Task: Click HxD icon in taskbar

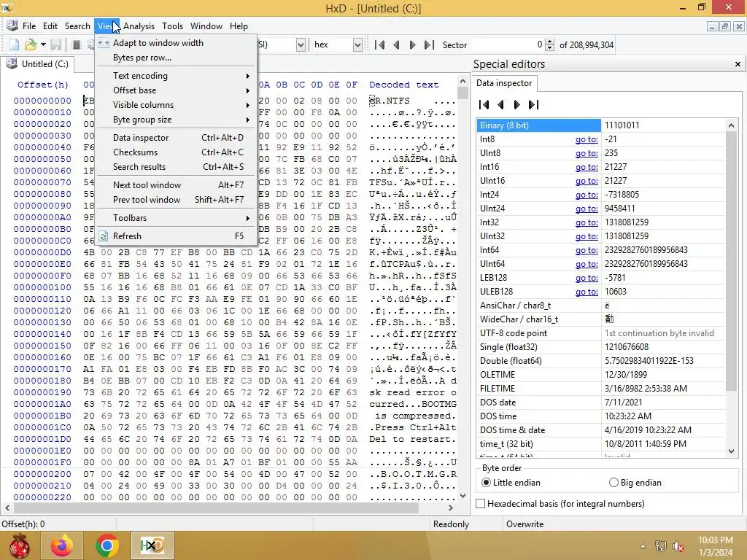Action: (152, 545)
